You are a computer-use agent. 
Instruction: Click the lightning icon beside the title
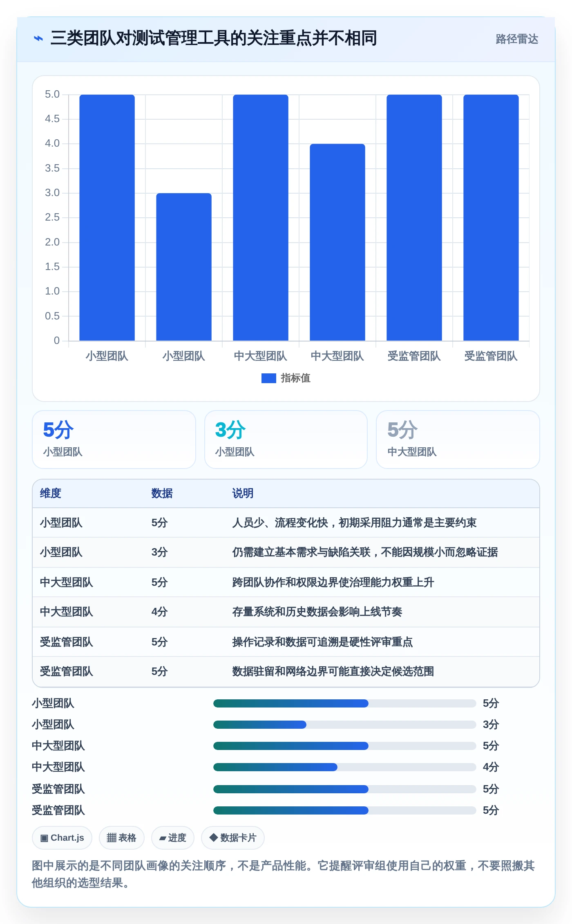click(x=38, y=38)
